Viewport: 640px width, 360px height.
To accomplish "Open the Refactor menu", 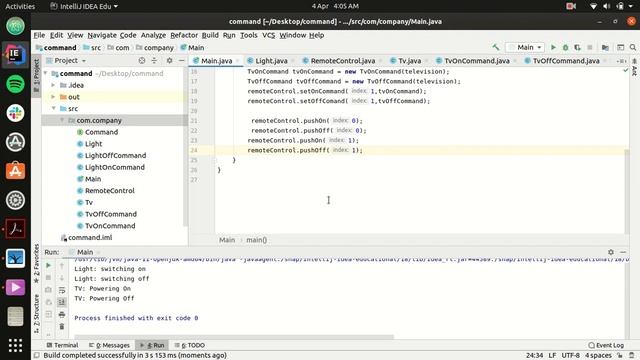I will (x=184, y=35).
